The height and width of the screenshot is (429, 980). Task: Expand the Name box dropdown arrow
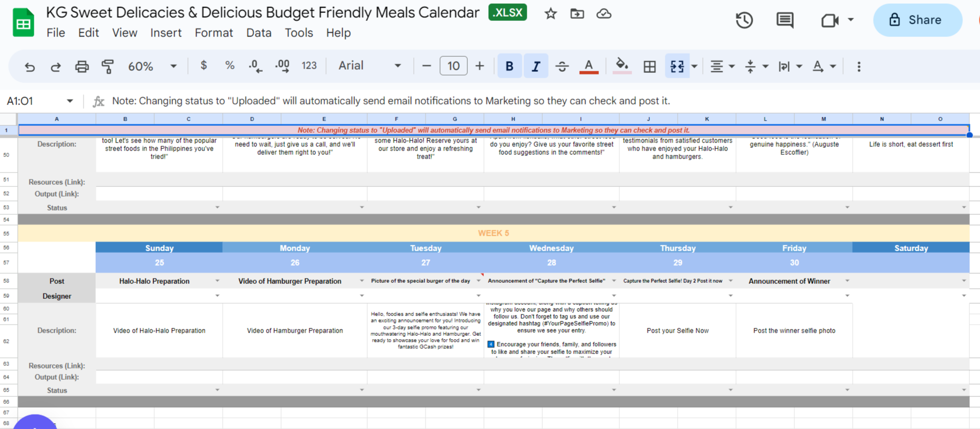pos(70,101)
